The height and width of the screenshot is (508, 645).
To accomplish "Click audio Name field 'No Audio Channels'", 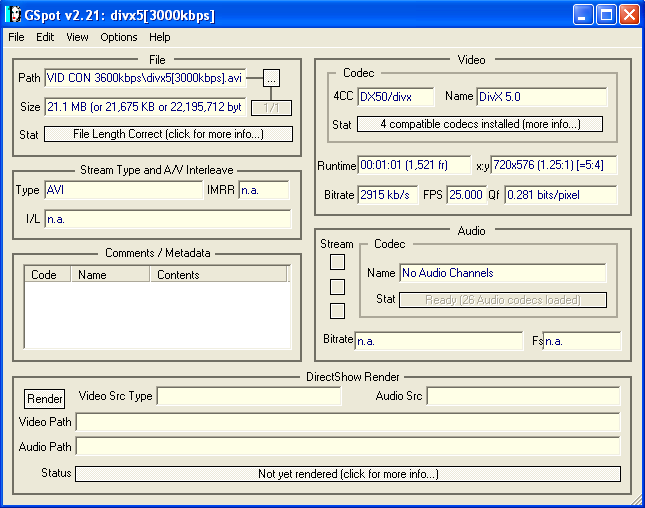I will tap(503, 273).
